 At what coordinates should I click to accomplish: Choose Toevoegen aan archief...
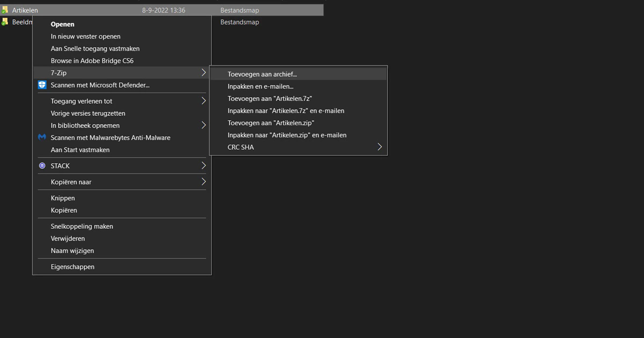click(298, 74)
